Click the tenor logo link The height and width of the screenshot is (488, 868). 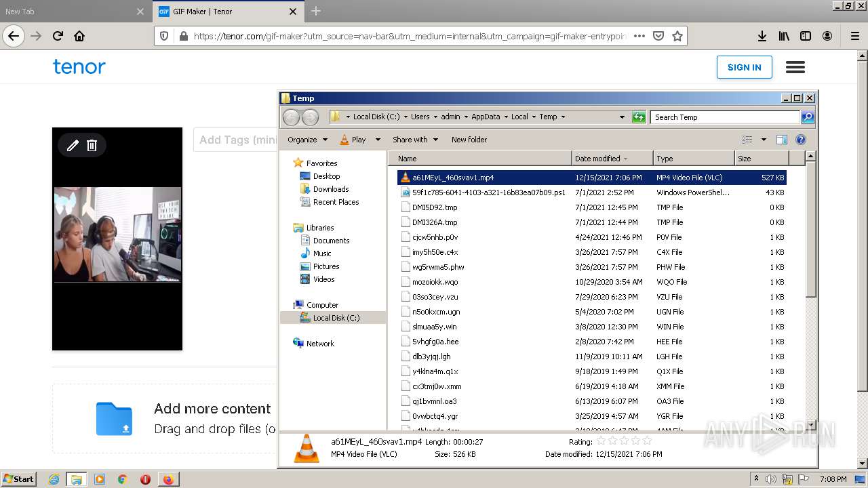click(79, 66)
